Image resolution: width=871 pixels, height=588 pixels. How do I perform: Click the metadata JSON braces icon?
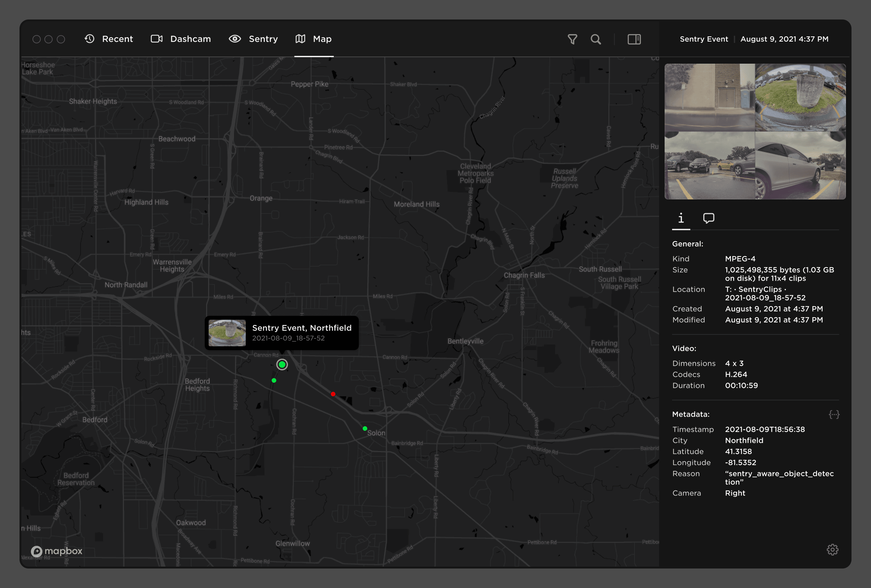834,414
